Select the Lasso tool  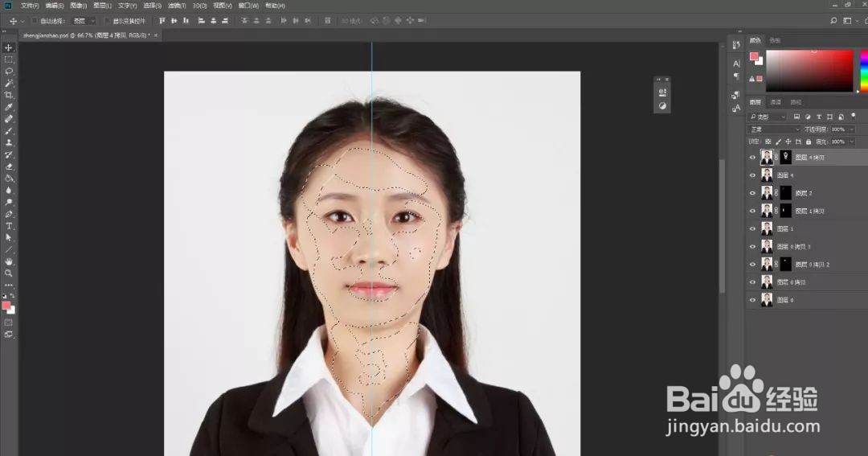point(8,72)
